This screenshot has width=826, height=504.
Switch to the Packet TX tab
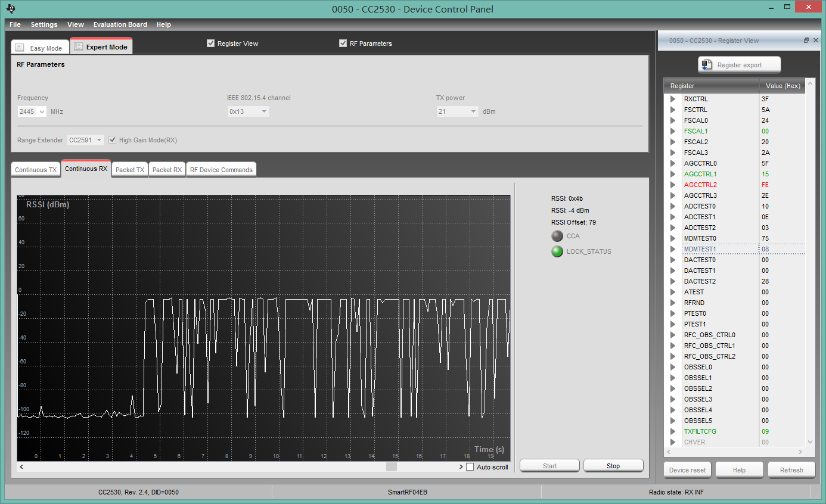coord(130,170)
